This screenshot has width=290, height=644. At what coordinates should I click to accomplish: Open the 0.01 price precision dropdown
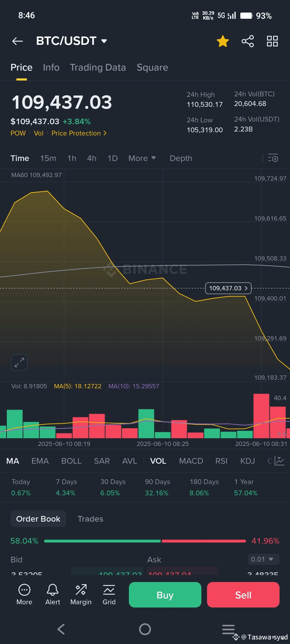[263, 559]
